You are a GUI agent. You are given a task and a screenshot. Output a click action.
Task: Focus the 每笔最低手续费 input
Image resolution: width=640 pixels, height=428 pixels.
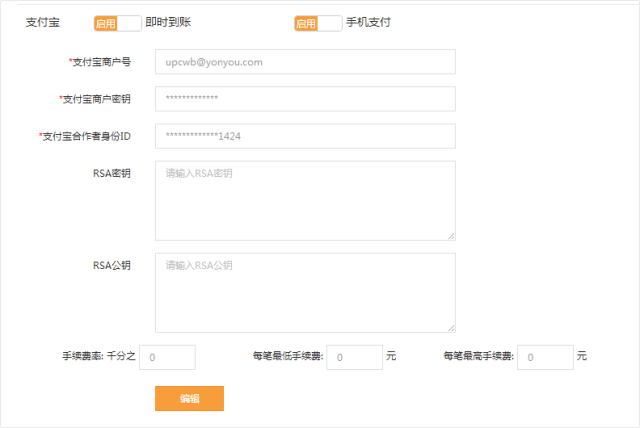354,357
